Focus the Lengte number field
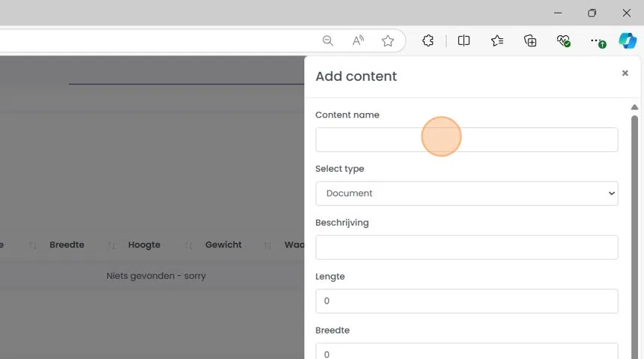Image resolution: width=644 pixels, height=359 pixels. click(x=467, y=301)
